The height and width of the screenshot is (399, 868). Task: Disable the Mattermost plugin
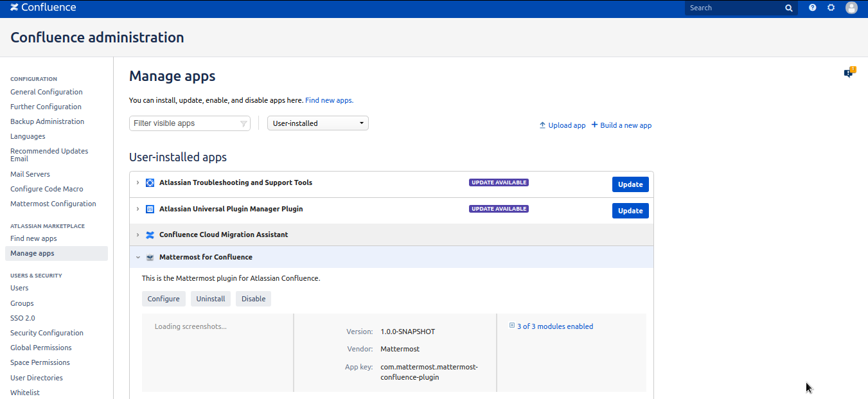(x=253, y=299)
